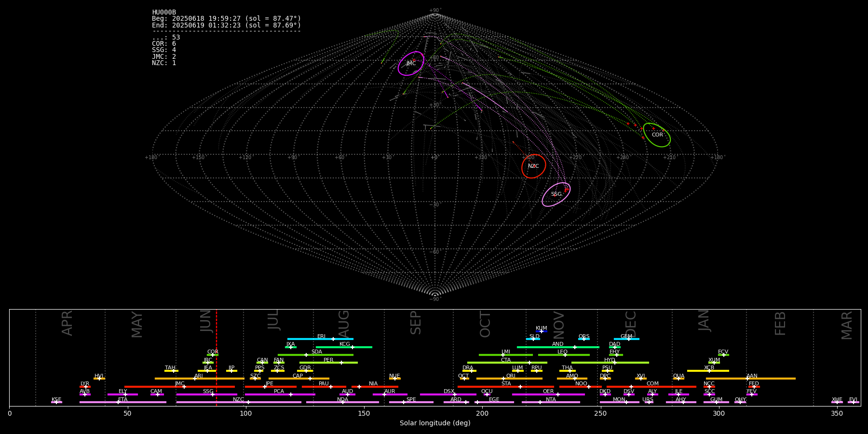This screenshot has height=434, width=868.
Task: Click the KCG shower label in timeline
Action: click(x=345, y=344)
